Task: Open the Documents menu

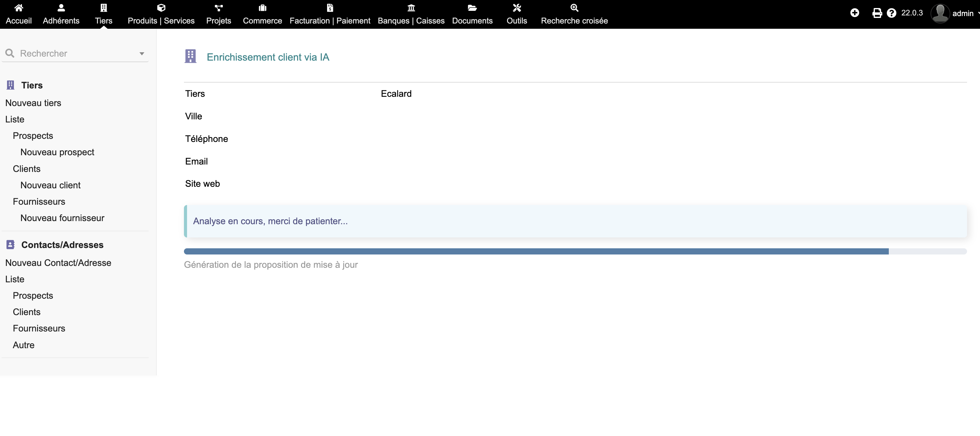Action: (x=472, y=20)
